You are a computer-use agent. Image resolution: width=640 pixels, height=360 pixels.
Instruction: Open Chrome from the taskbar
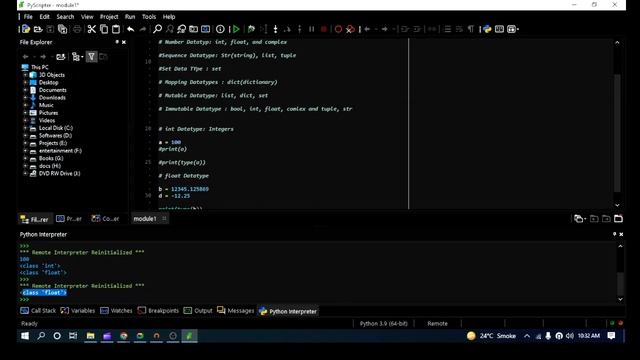(124, 336)
